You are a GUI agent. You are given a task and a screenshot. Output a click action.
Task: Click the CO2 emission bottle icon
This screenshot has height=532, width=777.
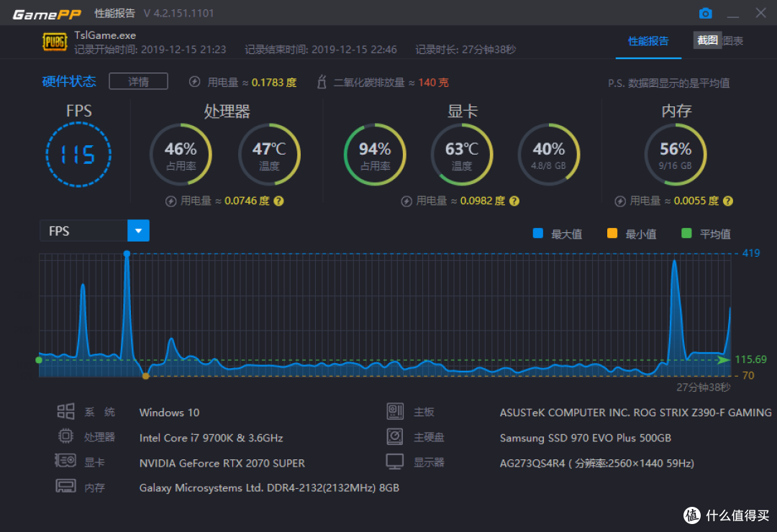tap(322, 82)
